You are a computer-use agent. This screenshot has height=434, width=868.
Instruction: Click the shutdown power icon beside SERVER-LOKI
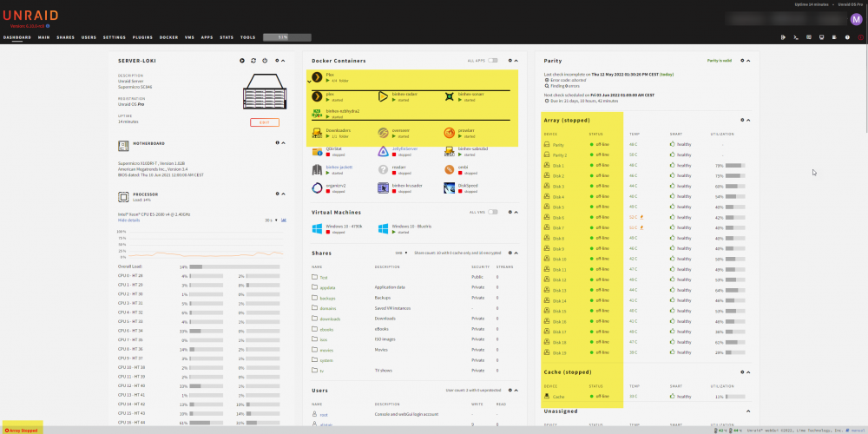tap(265, 61)
